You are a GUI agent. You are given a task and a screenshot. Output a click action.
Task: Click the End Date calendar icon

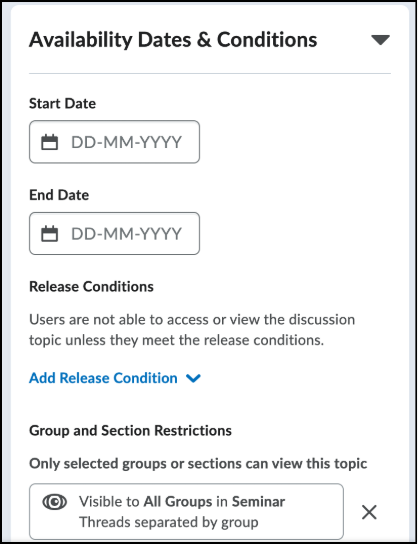[x=50, y=233]
